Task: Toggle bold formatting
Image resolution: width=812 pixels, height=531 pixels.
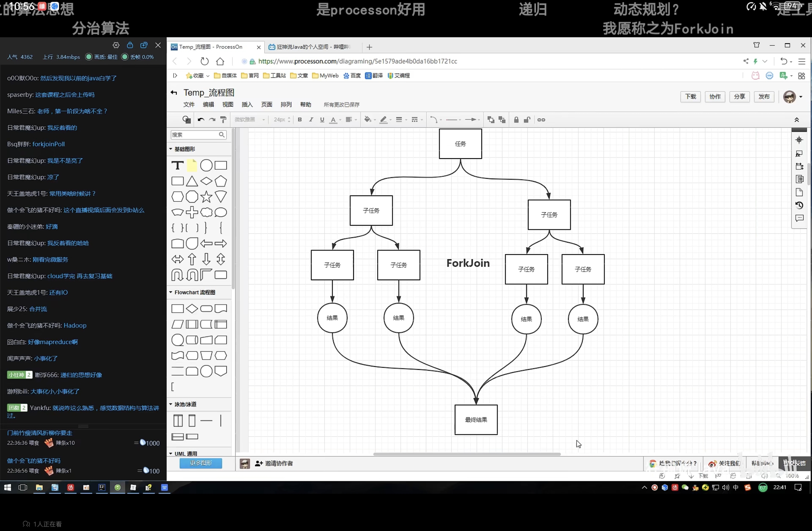Action: tap(300, 120)
